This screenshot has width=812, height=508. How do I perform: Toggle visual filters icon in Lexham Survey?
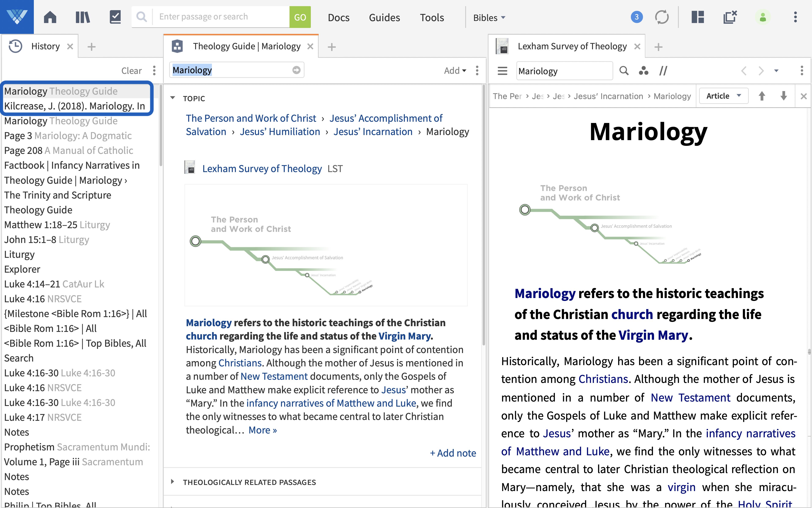click(643, 70)
